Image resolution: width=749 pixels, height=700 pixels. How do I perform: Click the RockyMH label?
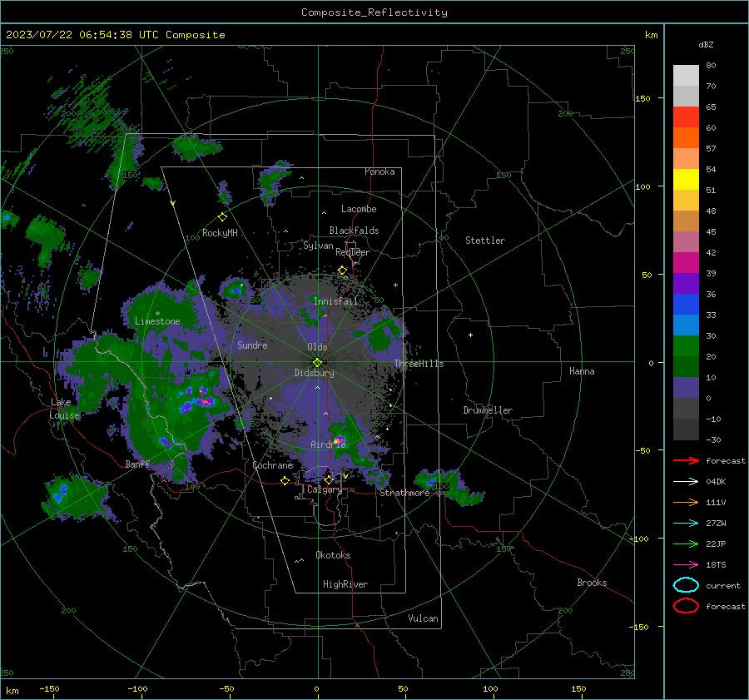(220, 233)
